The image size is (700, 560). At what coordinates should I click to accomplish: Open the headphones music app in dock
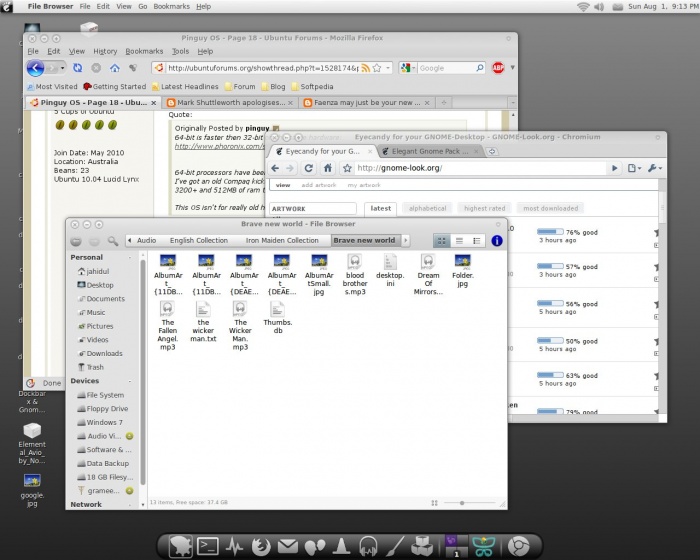(367, 546)
